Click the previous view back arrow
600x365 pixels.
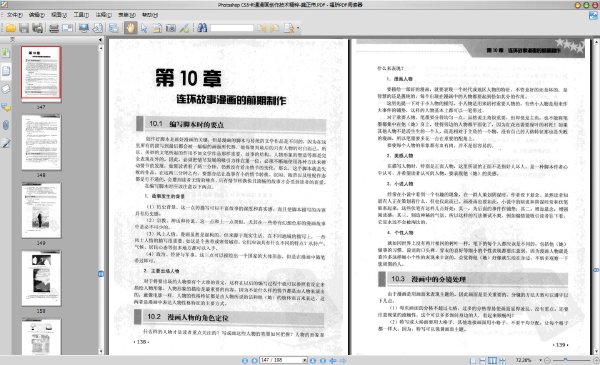pos(333,360)
